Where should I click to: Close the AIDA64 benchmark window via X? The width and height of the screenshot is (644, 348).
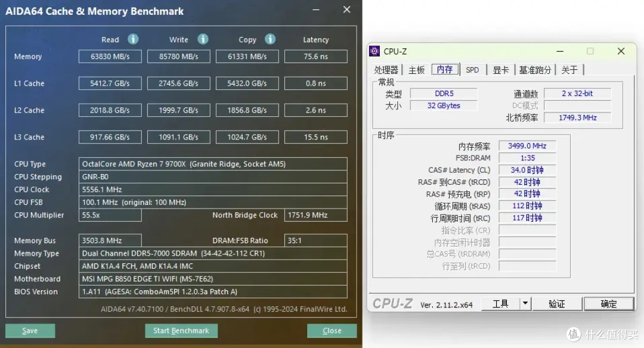pos(346,10)
